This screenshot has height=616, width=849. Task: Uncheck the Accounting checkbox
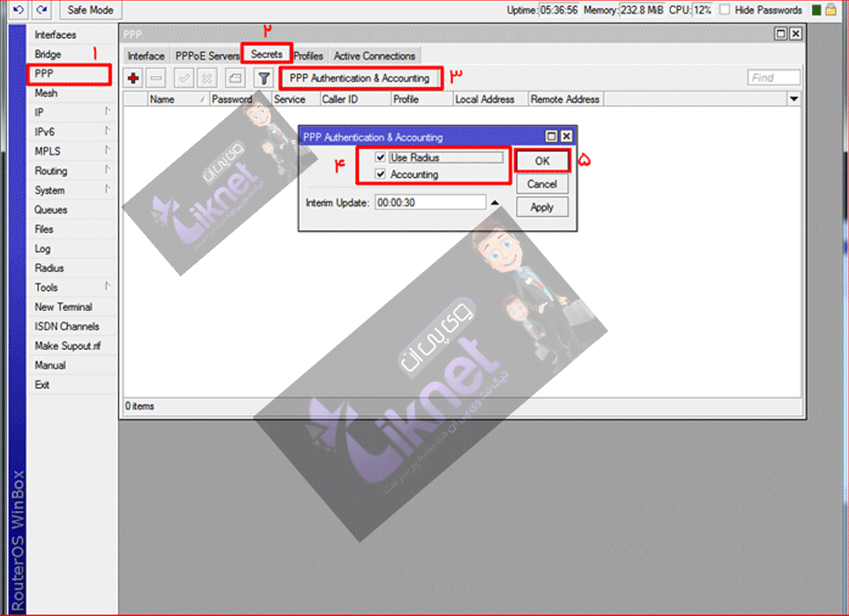click(x=380, y=174)
